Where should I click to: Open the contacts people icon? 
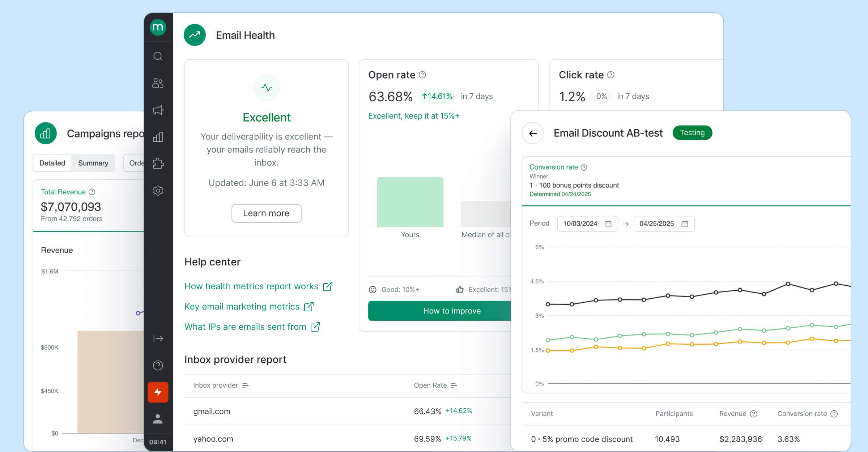tap(158, 83)
